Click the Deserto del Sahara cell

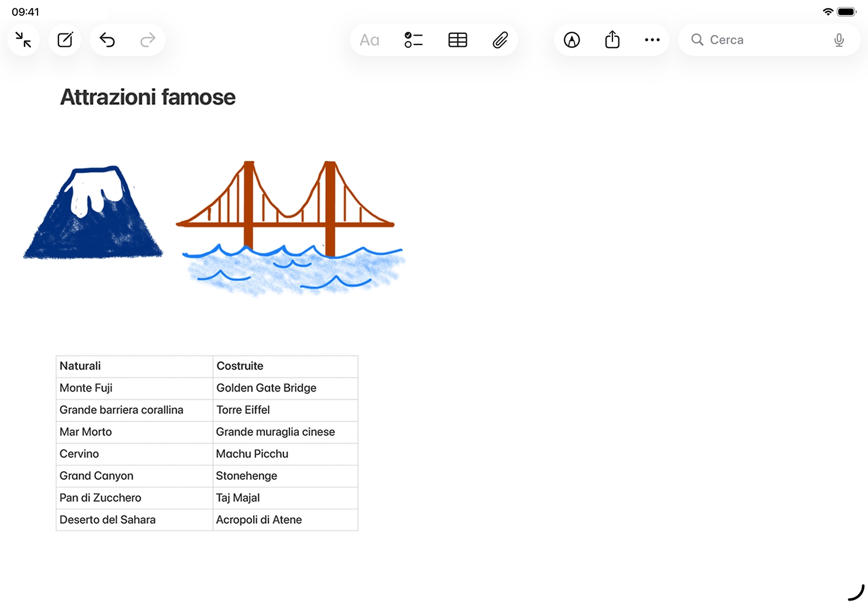click(x=134, y=520)
